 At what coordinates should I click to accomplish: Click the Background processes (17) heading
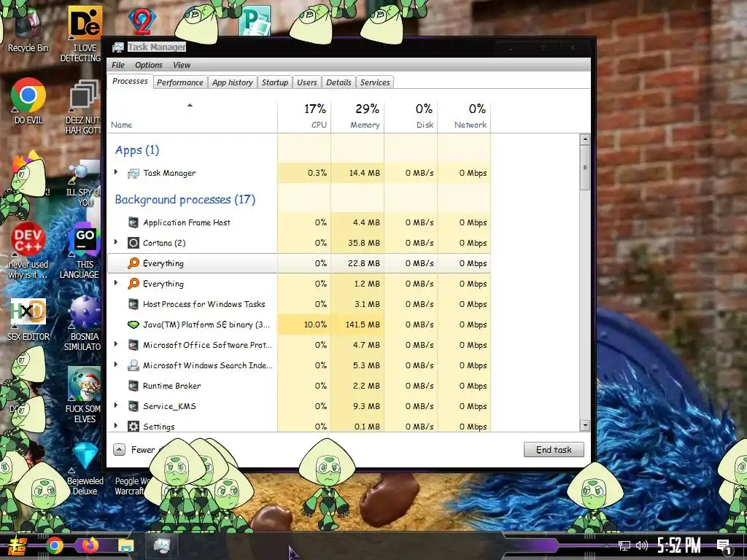pyautogui.click(x=185, y=200)
